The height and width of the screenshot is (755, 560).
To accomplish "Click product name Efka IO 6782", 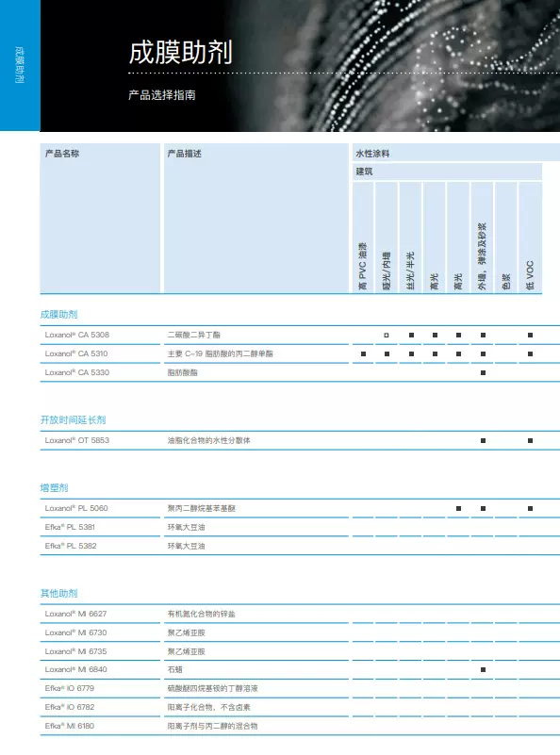I will pyautogui.click(x=70, y=707).
